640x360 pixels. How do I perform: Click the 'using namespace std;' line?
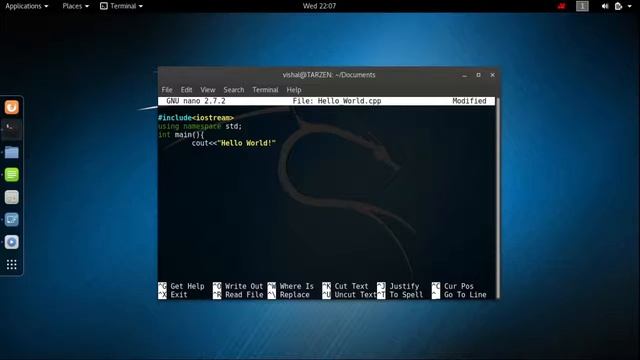click(200, 127)
